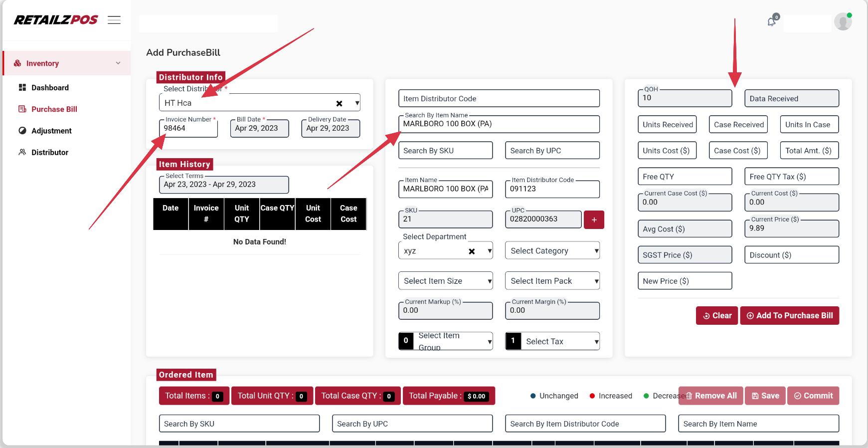The width and height of the screenshot is (868, 448).
Task: Expand the Select Category dropdown
Action: [552, 251]
